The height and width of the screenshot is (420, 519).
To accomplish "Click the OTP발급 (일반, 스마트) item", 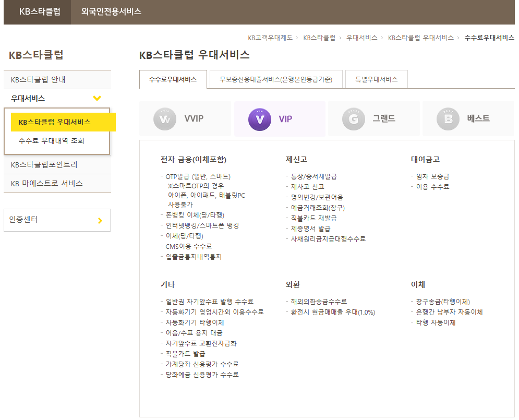I will [x=198, y=177].
